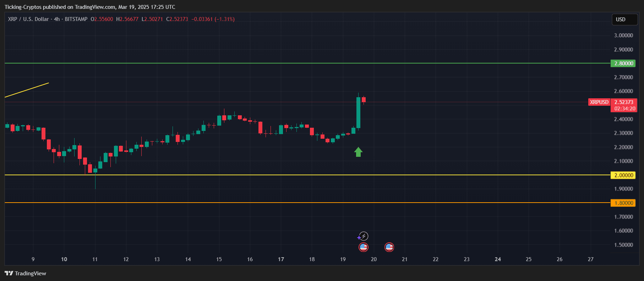
Task: Click the 1.60000 price axis label
Action: pos(623,231)
